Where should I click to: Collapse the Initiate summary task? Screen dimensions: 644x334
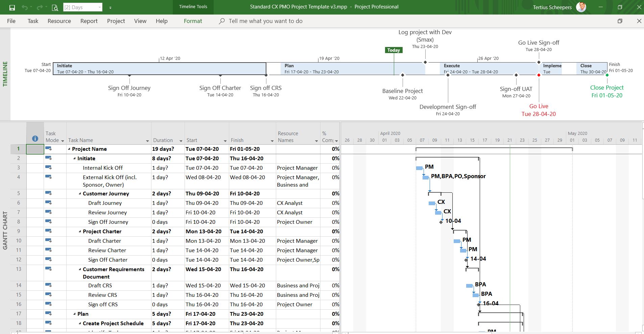pyautogui.click(x=75, y=159)
